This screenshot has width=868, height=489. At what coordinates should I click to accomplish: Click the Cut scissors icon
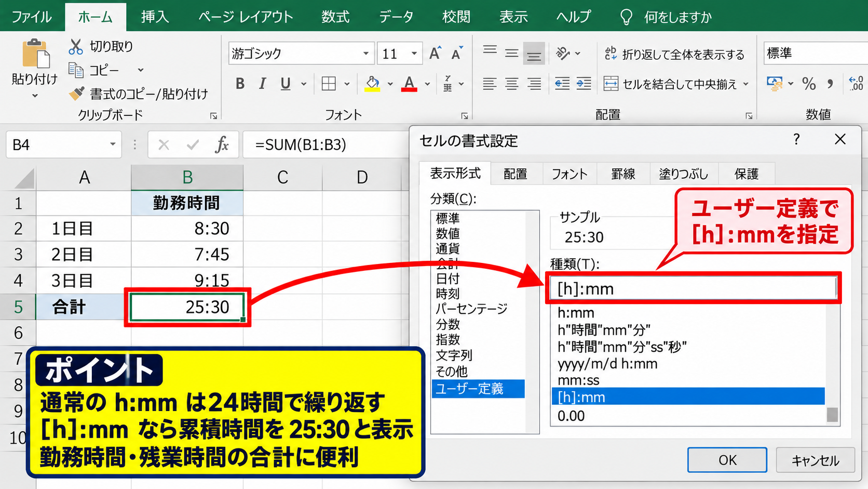click(76, 47)
